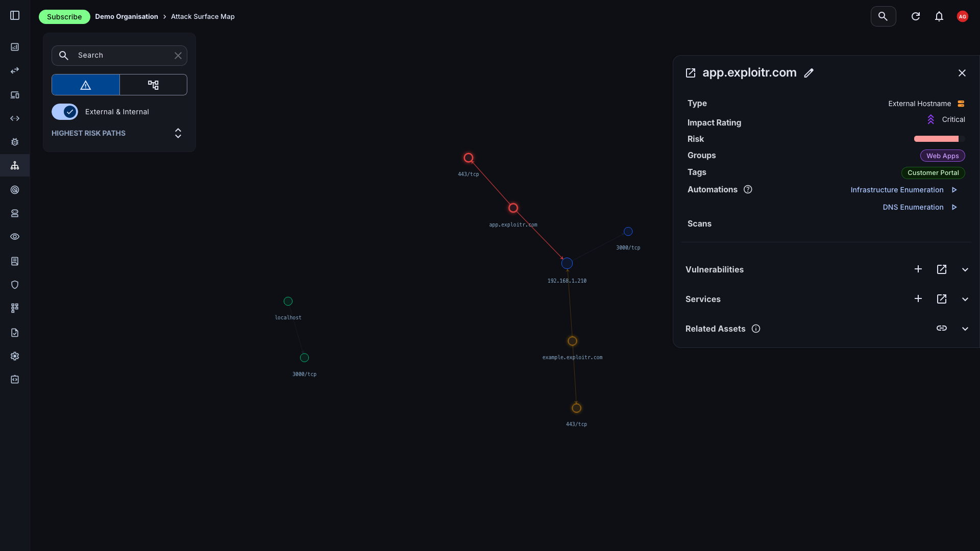Click the DNS Enumeration link
Viewport: 980px width, 551px height.
913,207
